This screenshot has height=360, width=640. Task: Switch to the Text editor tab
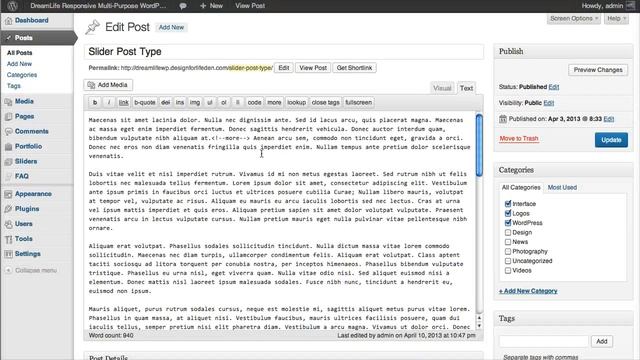click(466, 88)
